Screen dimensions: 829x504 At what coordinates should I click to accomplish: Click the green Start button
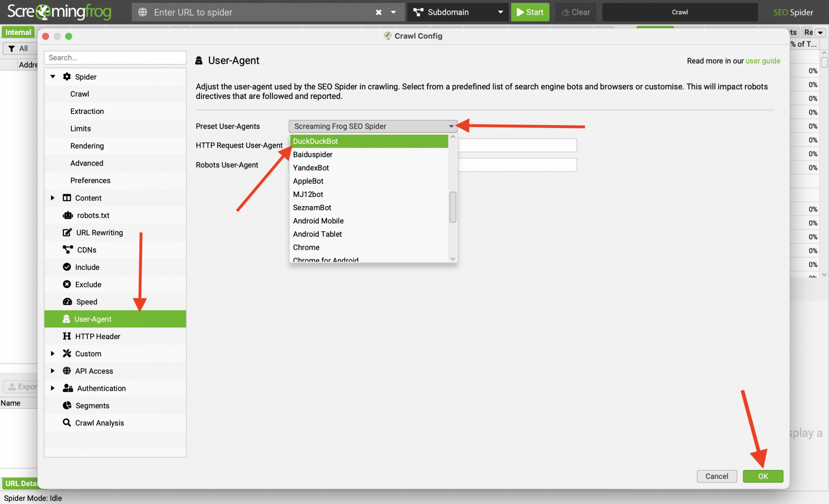pyautogui.click(x=530, y=12)
